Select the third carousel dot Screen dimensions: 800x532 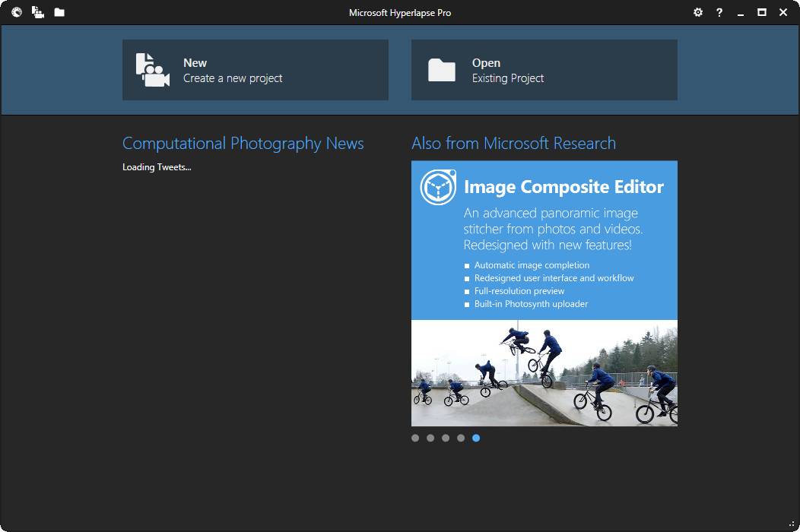446,439
